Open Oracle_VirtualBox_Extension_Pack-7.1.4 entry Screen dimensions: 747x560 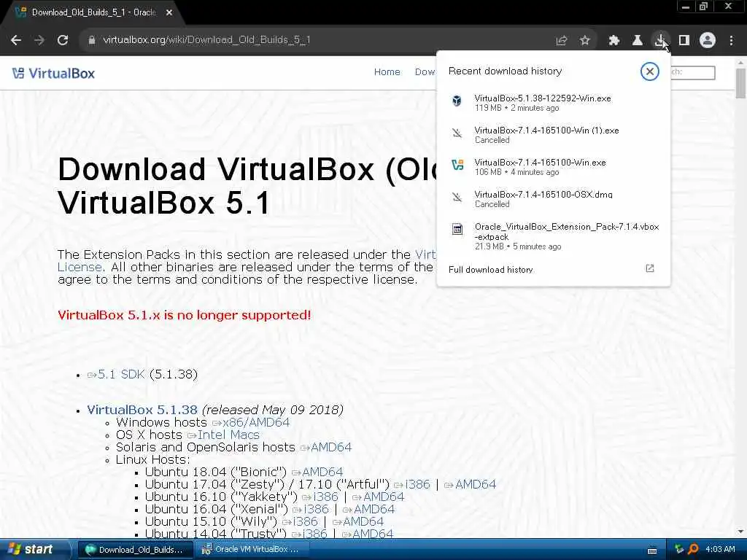[553, 236]
